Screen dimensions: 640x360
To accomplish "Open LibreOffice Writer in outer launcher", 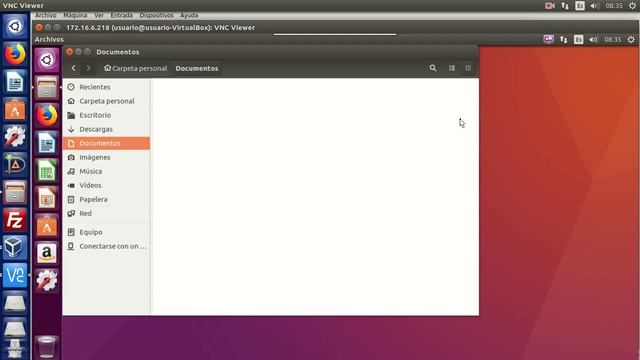I will click(x=15, y=81).
